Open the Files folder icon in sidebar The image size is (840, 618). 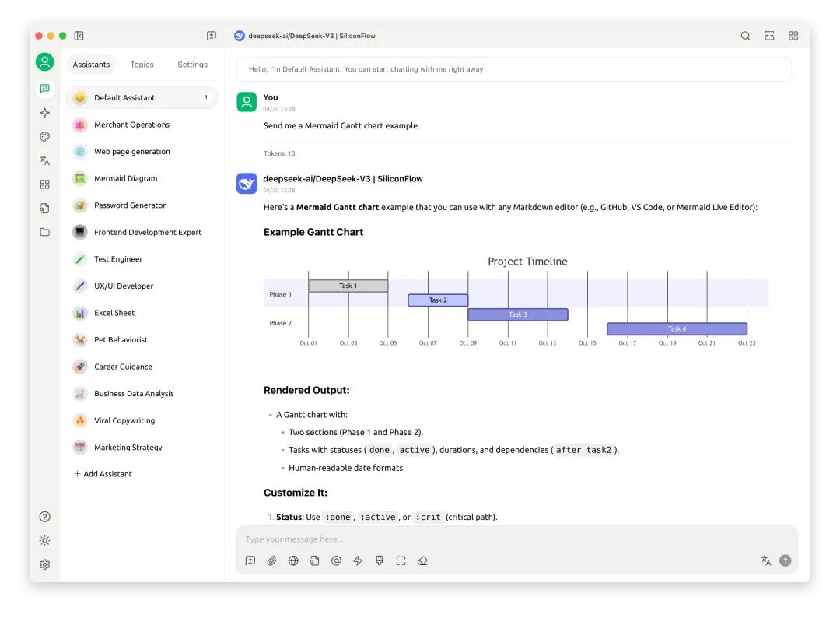pos(44,230)
